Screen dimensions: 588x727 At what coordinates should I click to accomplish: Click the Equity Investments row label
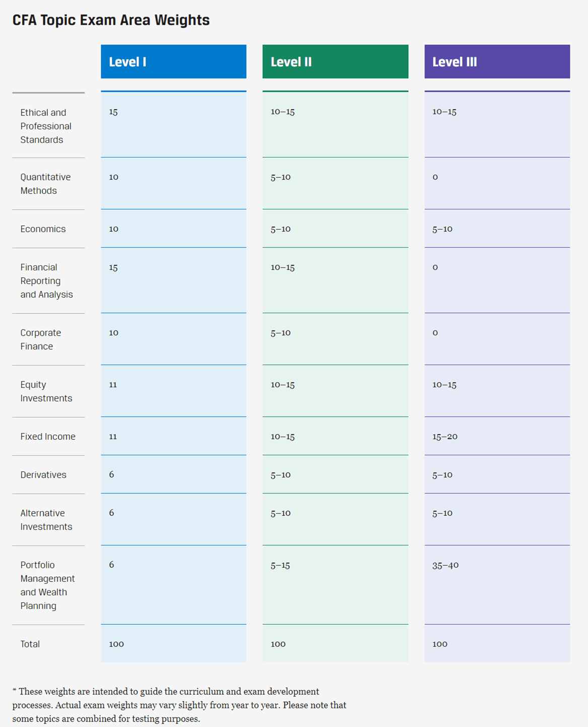tap(46, 391)
